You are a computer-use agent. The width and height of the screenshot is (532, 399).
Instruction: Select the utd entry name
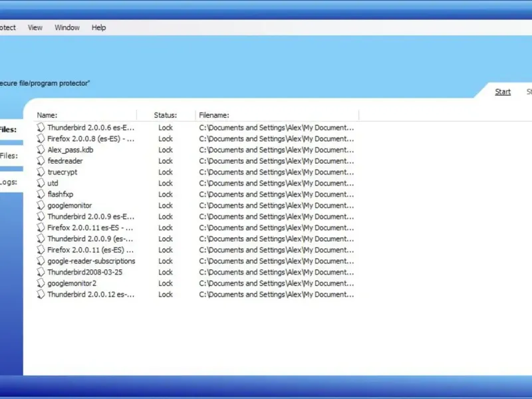pos(53,184)
